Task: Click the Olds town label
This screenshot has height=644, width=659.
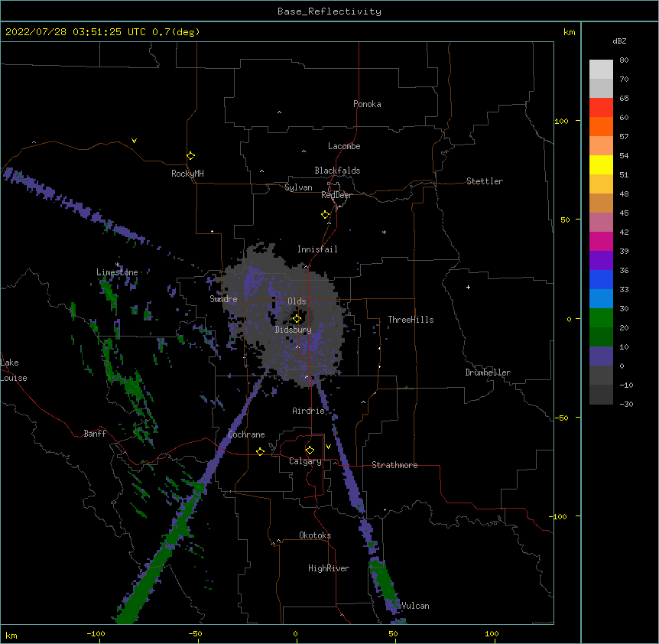Action: click(297, 301)
